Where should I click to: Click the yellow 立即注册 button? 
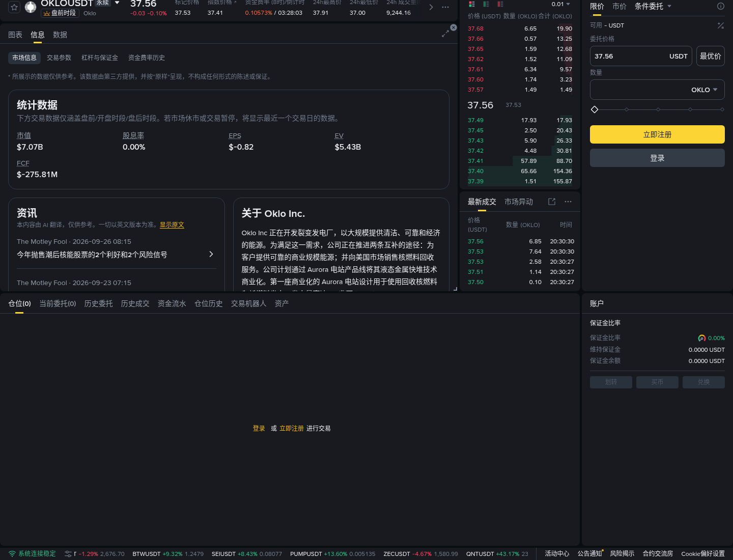point(657,134)
